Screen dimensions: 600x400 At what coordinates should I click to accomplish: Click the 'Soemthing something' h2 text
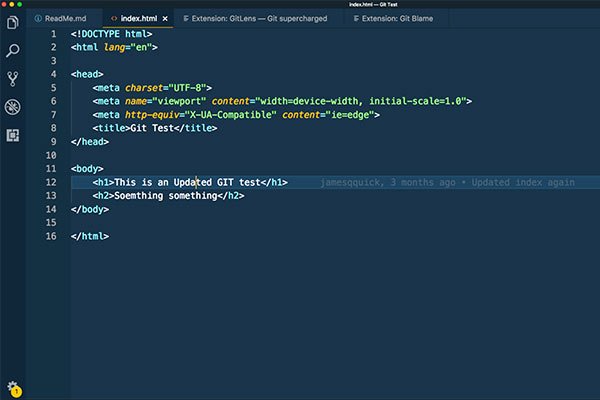166,196
